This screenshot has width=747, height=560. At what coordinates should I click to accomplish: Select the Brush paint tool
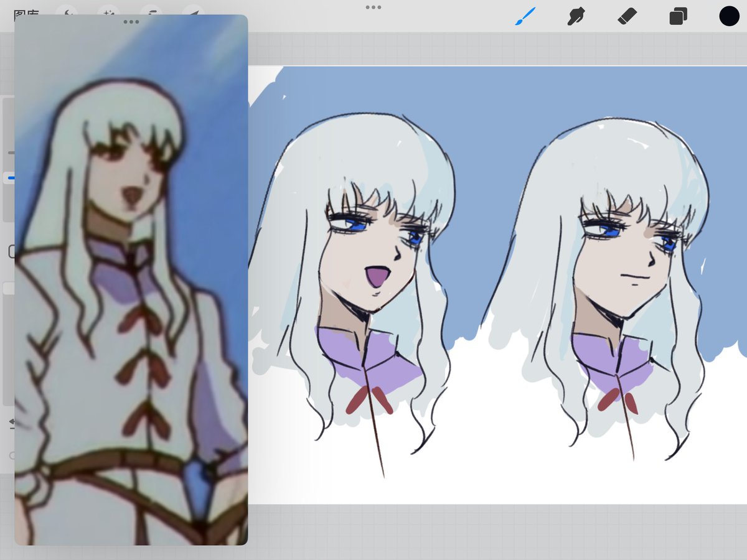[x=526, y=16]
